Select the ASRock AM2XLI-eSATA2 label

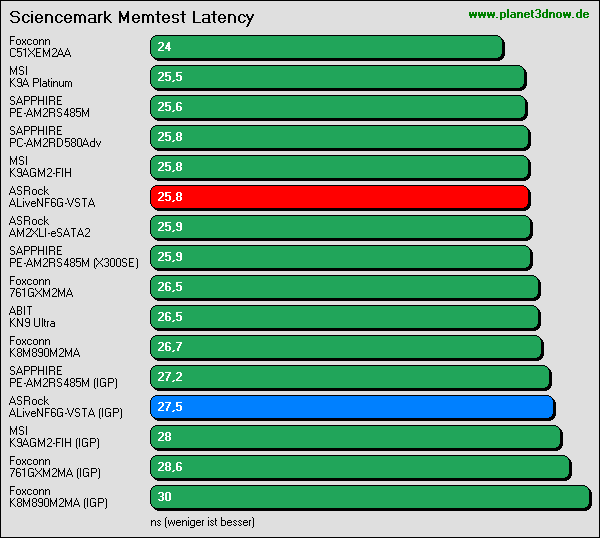tap(50, 227)
